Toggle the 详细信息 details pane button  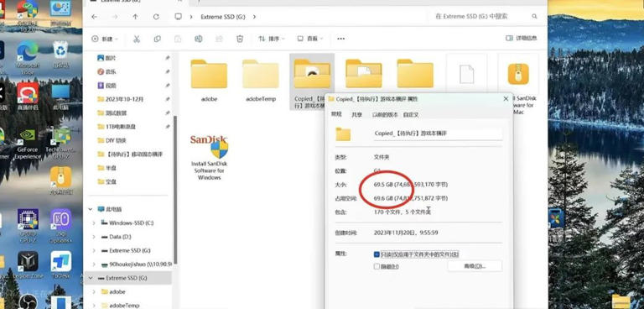click(522, 39)
